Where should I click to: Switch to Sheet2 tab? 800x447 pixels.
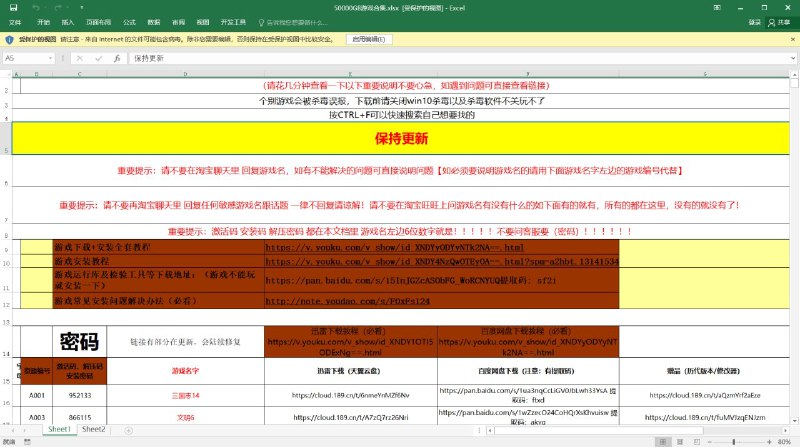coord(93,430)
